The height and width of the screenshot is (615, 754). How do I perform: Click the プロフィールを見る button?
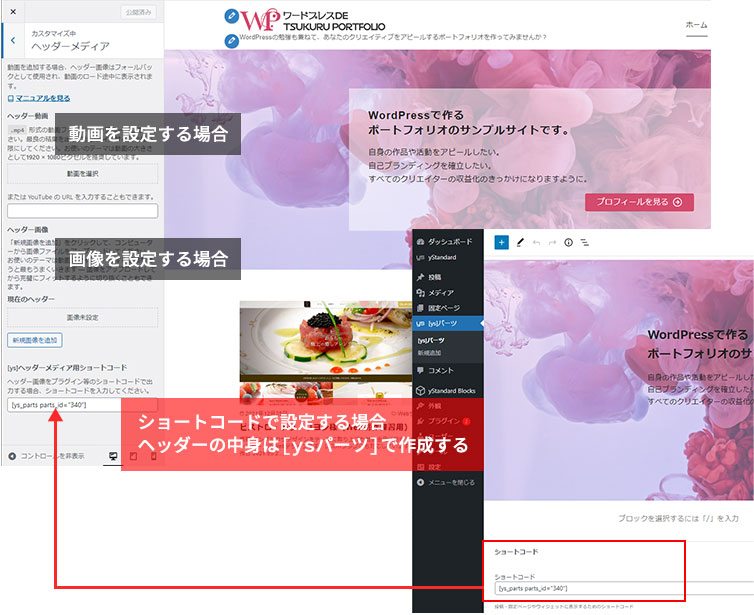click(x=639, y=202)
